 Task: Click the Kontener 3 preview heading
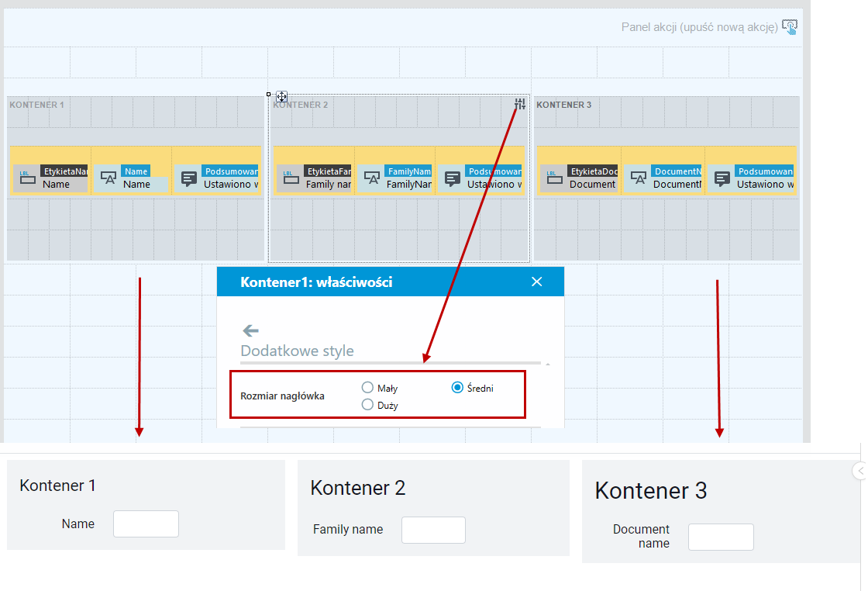click(x=650, y=491)
